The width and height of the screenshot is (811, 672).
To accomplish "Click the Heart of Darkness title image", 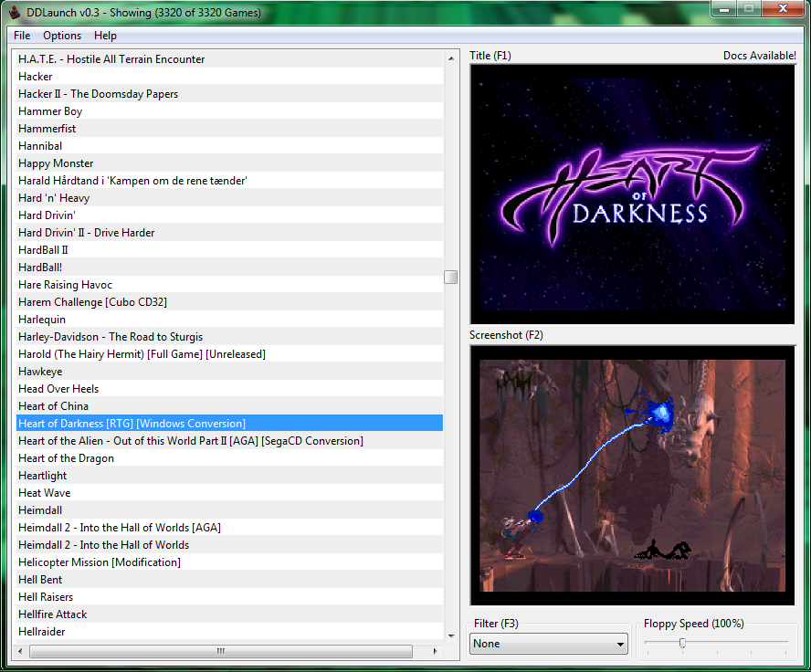I will tap(632, 194).
